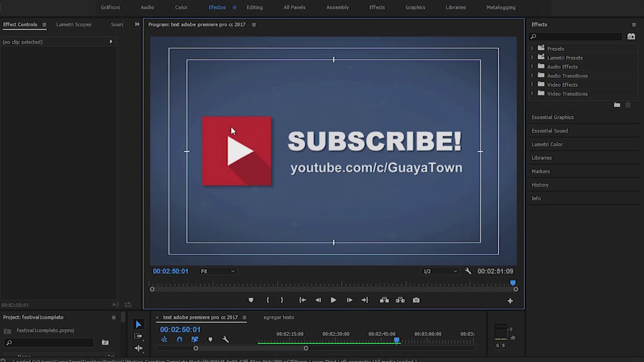Open the agregar texto sequence tab
This screenshot has width=644, height=362.
(x=279, y=317)
